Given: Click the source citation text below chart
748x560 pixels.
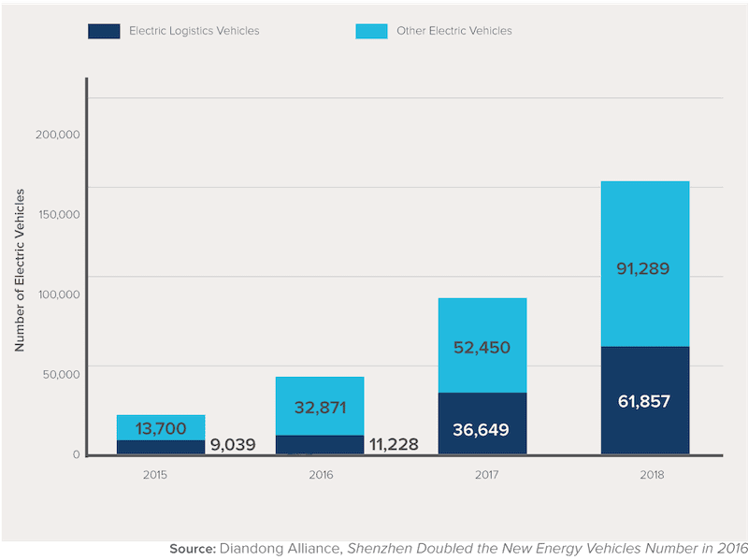Looking at the screenshot, I should point(458,547).
